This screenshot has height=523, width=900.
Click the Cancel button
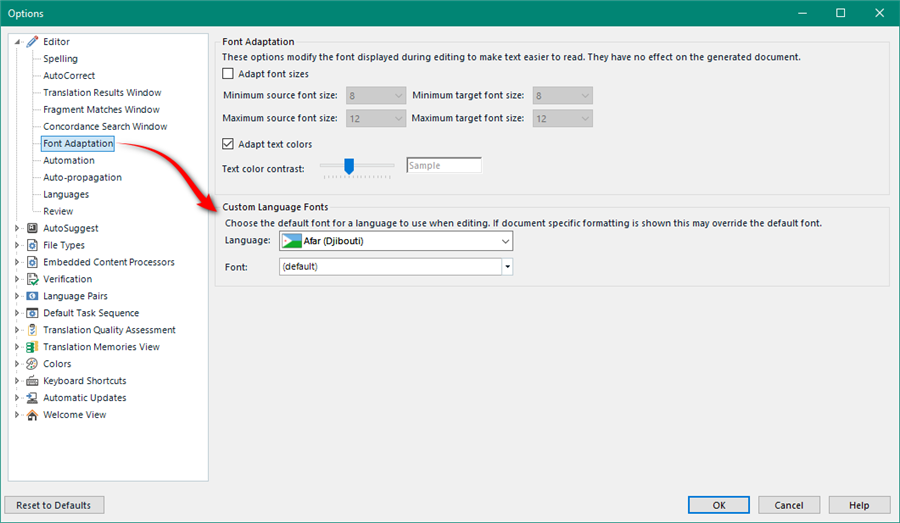coord(789,505)
